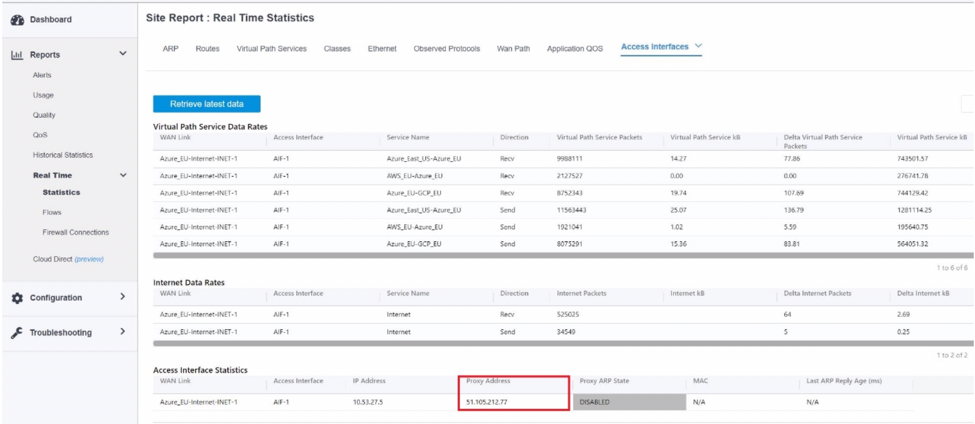The image size is (975, 424).
Task: Open the QoS report
Action: 40,135
